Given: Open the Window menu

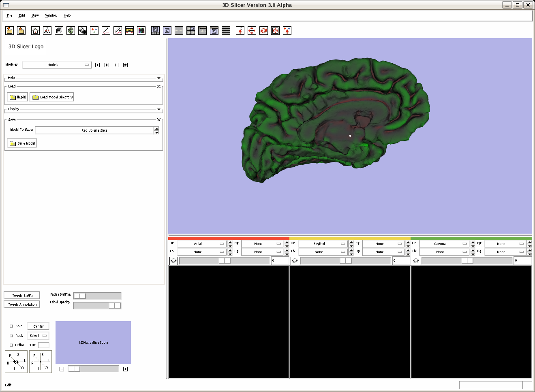Looking at the screenshot, I should tap(51, 15).
